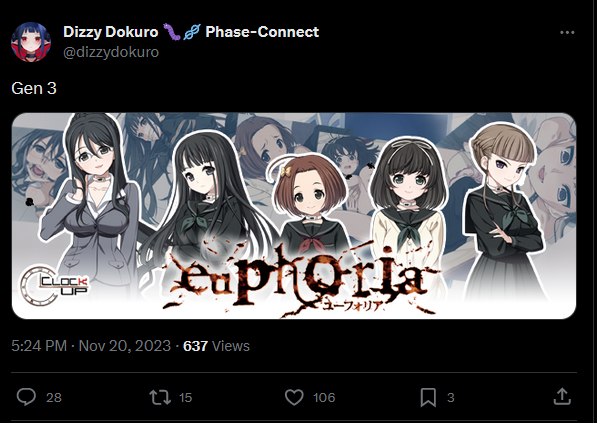Image resolution: width=597 pixels, height=423 pixels.
Task: Click the Gen 3 tweet text
Action: click(34, 88)
